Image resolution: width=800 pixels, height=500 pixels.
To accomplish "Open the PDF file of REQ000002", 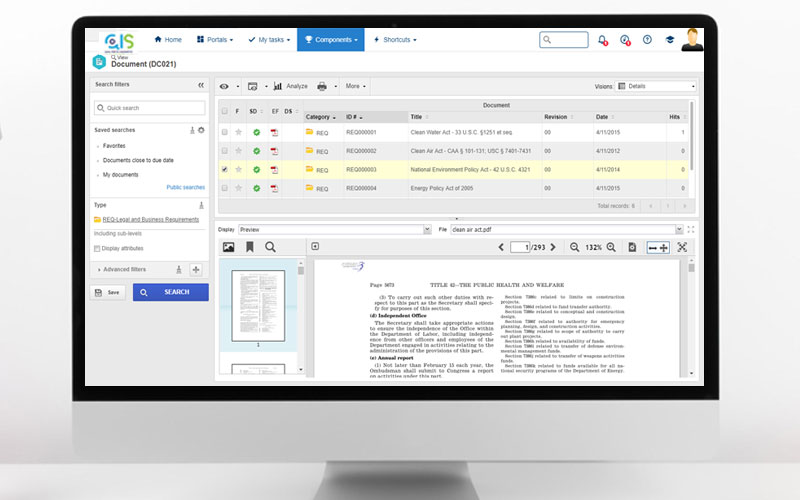I will 273,150.
